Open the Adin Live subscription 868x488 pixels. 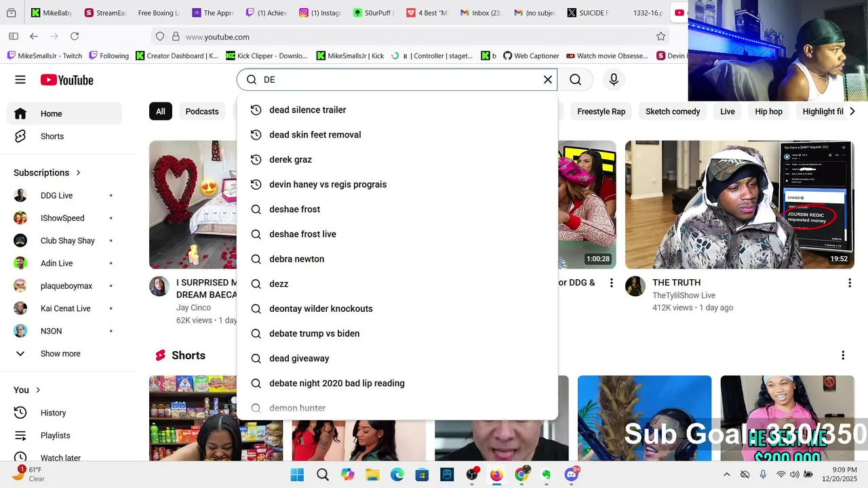click(64, 263)
